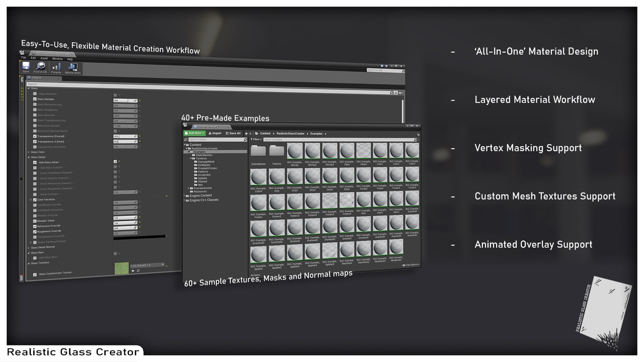The height and width of the screenshot is (362, 644).
Task: Toggle the Glass Metallic checkbox
Action: pos(35,99)
